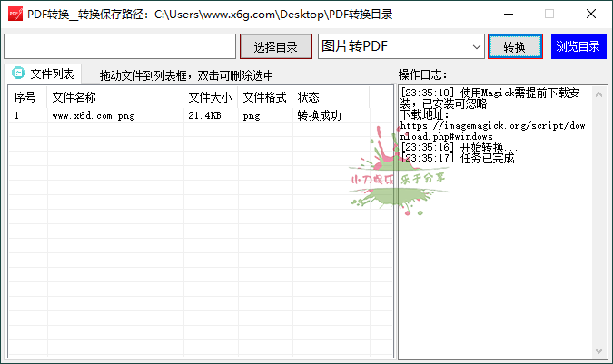
Task: Click the 文件列表 tab icon
Action: [x=17, y=74]
